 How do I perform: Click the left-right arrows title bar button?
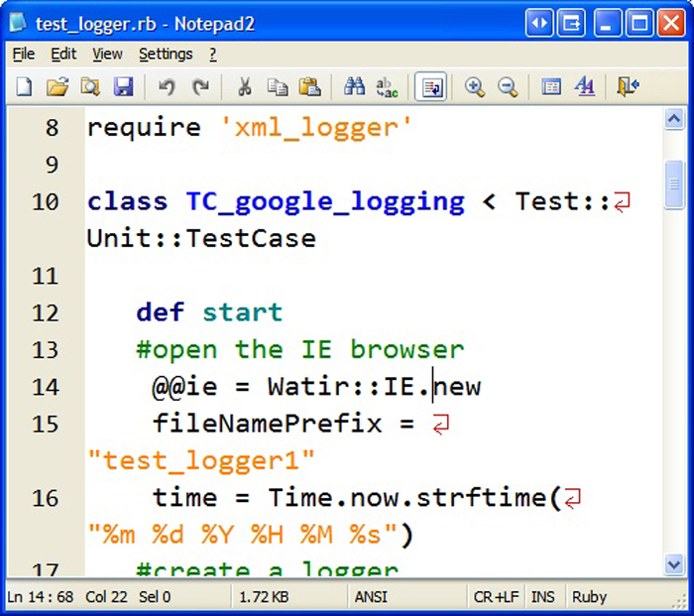[x=539, y=22]
